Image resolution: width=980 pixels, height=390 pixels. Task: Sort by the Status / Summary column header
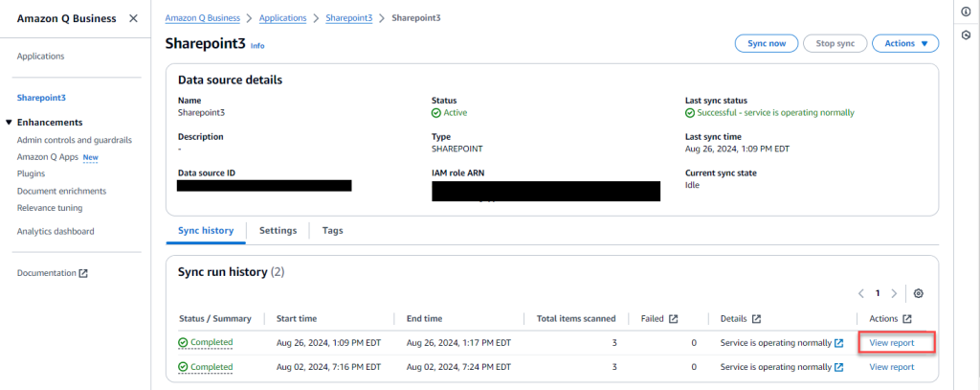tap(215, 319)
